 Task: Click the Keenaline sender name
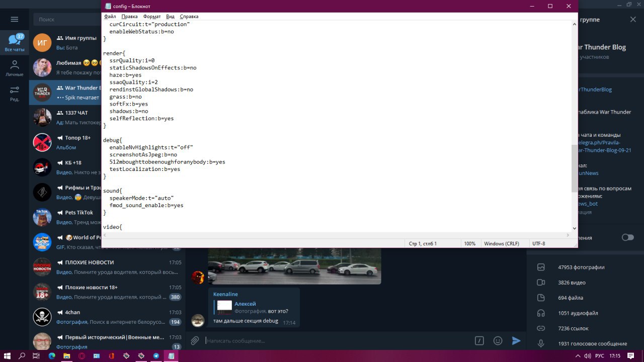[x=225, y=294]
